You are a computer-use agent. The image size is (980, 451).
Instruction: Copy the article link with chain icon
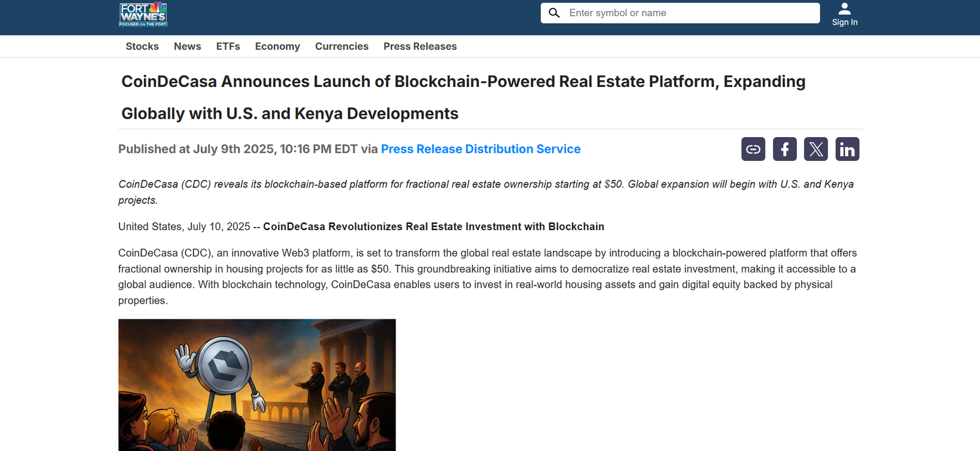coord(753,149)
